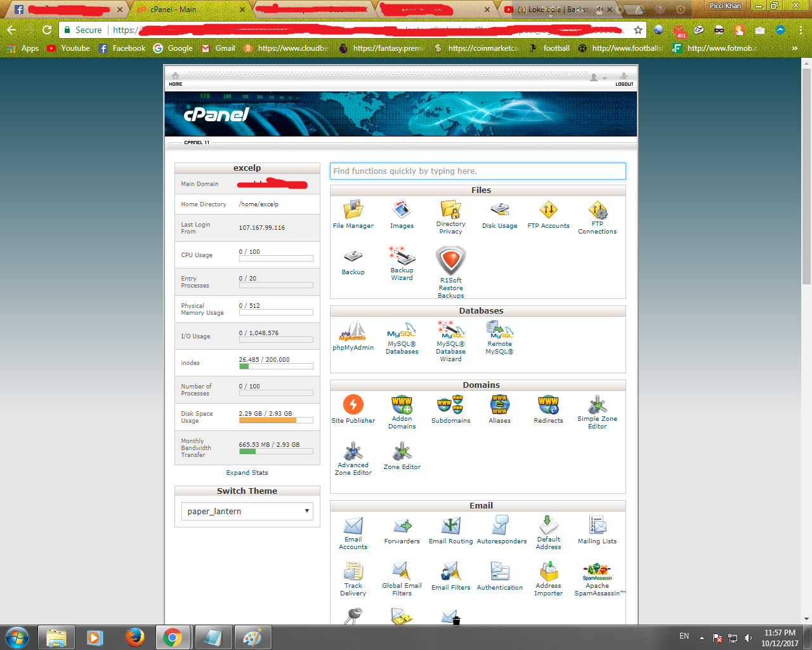Open Zone Editor
Screen dimensions: 812x650
pos(402,457)
